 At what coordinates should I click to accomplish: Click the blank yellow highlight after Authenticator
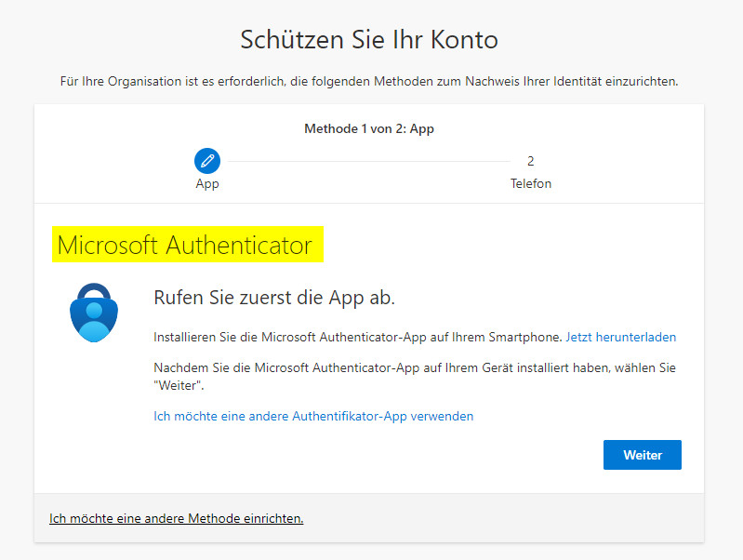(x=317, y=246)
